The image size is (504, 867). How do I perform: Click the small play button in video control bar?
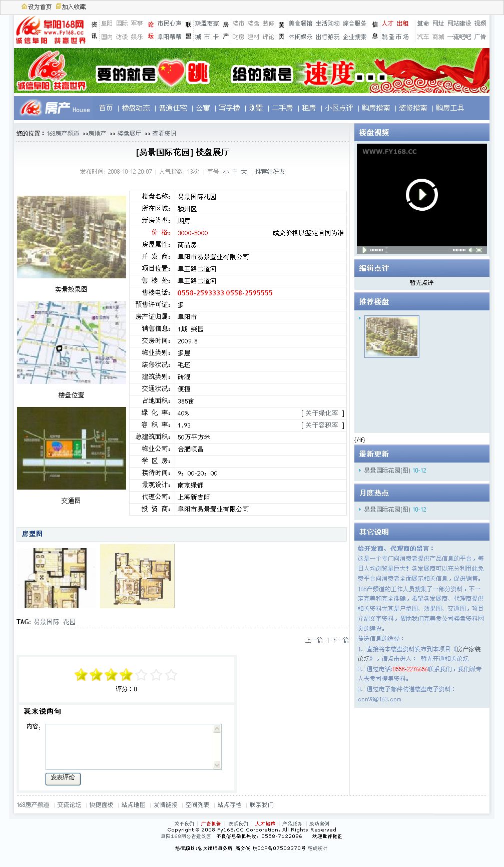pyautogui.click(x=364, y=250)
